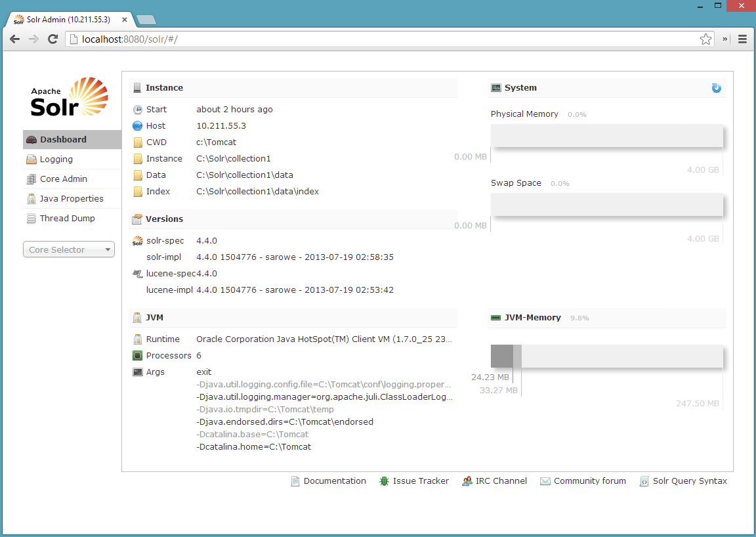Refresh System stats with the reload icon
Screen dimensions: 756x537
tap(716, 87)
